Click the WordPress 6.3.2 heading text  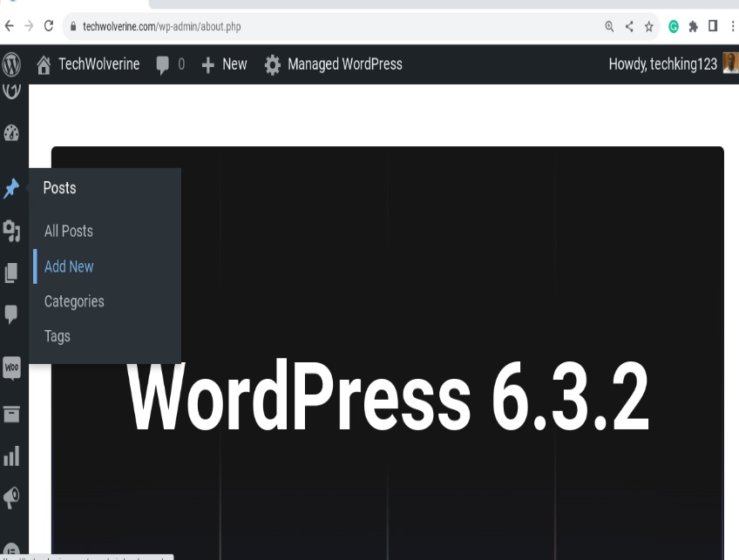coord(388,395)
